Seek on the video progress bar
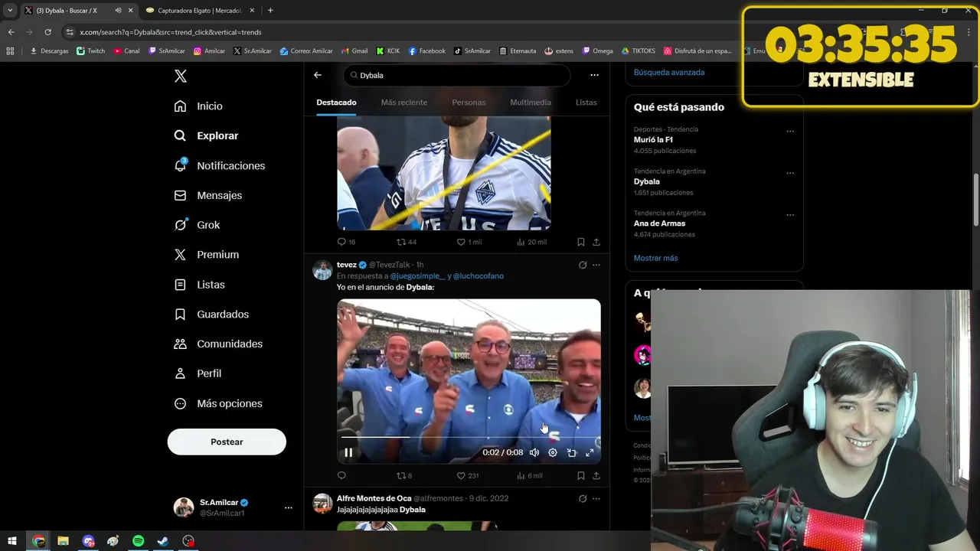 coord(469,437)
